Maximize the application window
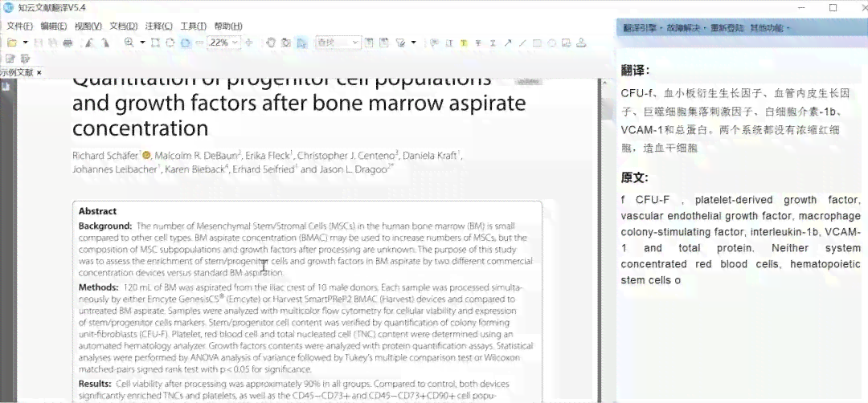 (x=833, y=8)
